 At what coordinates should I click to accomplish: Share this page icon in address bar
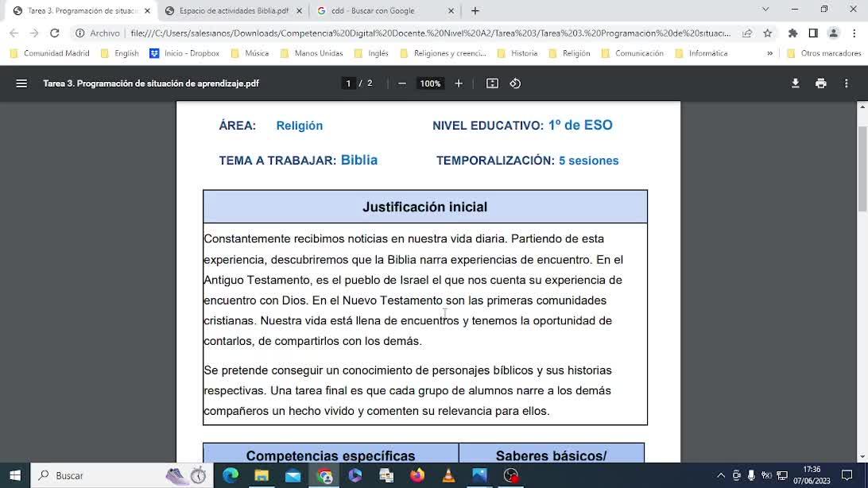(747, 33)
